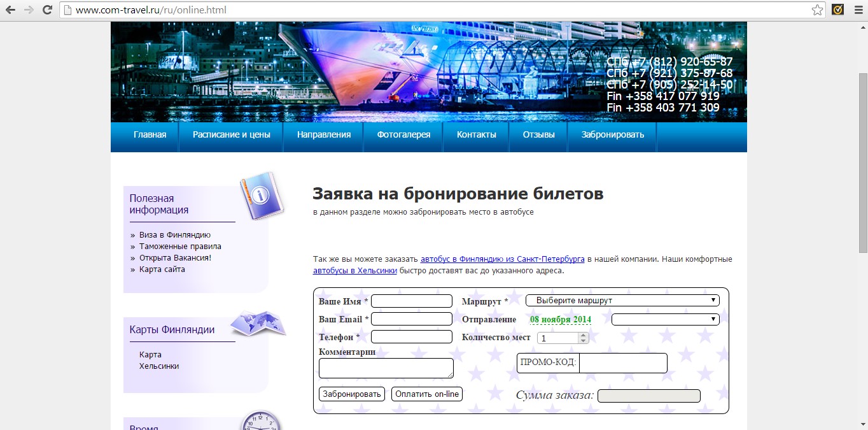868x430 pixels.
Task: Click the scrollbar up arrow
Action: (863, 26)
